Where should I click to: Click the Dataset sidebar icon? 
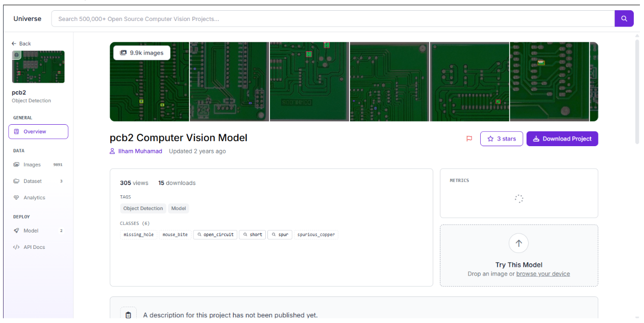pos(16,181)
